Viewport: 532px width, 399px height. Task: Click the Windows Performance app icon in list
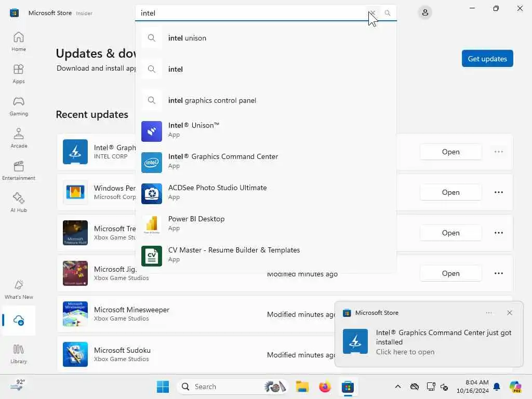point(75,192)
